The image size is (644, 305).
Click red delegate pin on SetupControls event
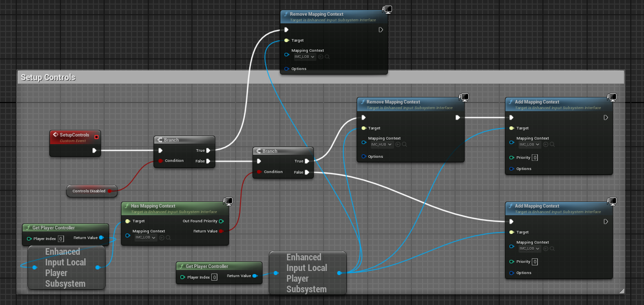96,137
